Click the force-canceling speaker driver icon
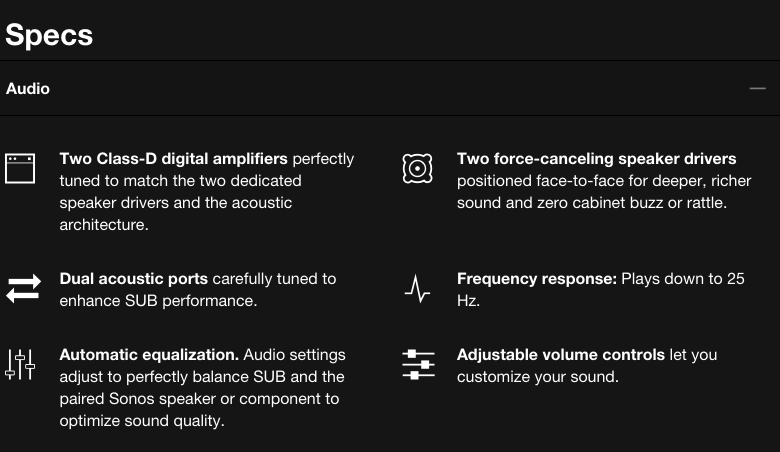 click(417, 169)
